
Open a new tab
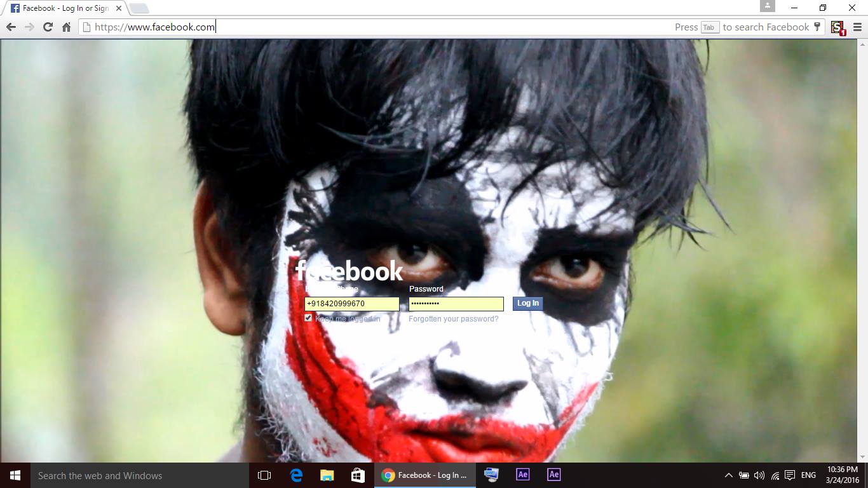pos(139,8)
